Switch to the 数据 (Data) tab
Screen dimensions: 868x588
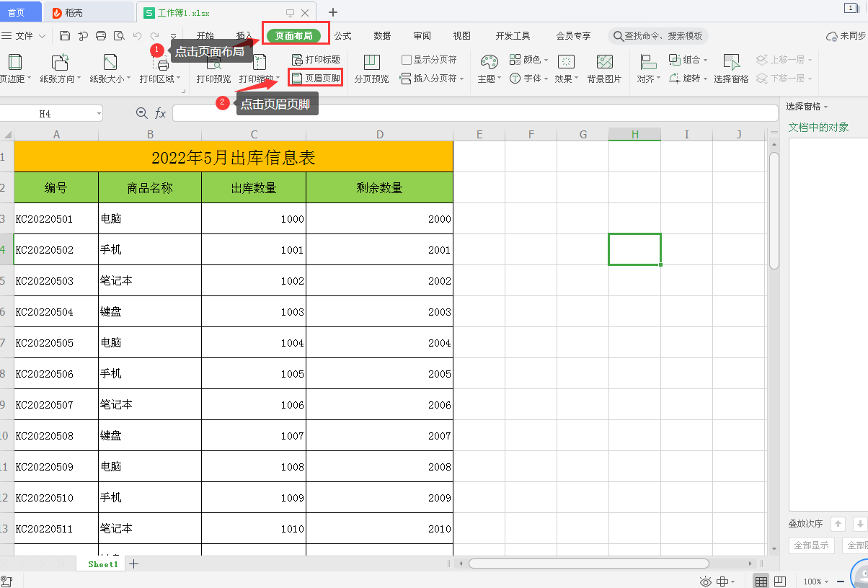point(383,36)
